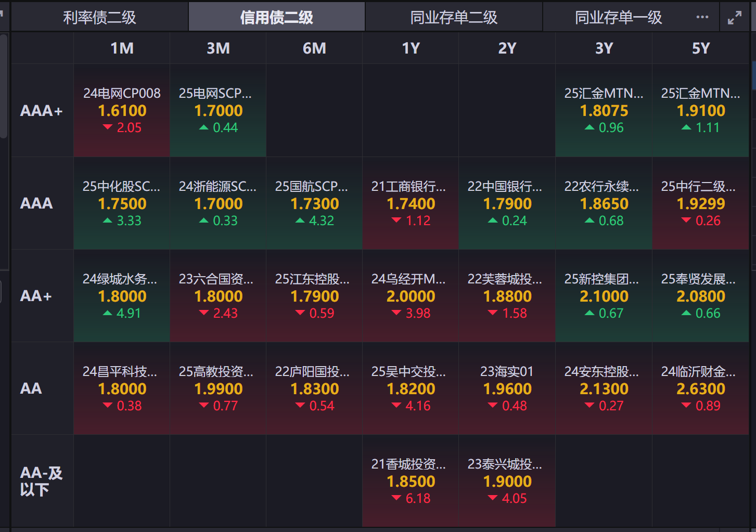Open the 25中行二级 bond cell

[700, 203]
